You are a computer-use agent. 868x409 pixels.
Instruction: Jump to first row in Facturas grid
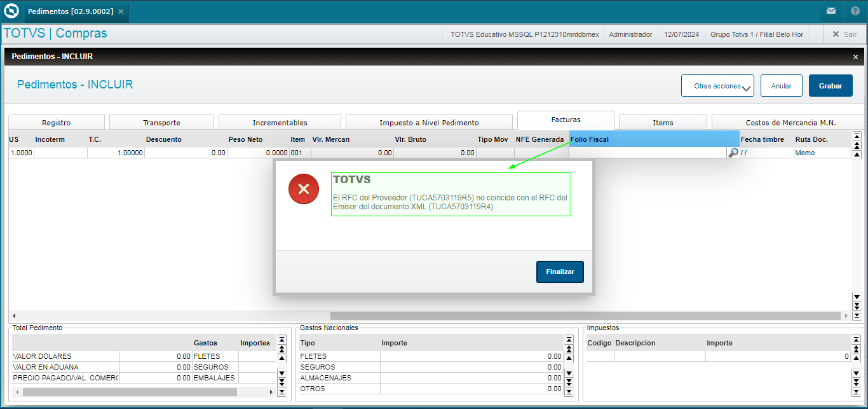[857, 135]
